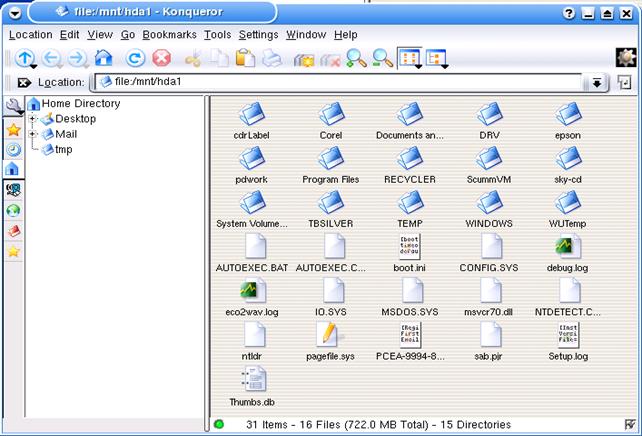Image resolution: width=642 pixels, height=436 pixels.
Task: Click the Reload toolbar icon
Action: (x=135, y=59)
